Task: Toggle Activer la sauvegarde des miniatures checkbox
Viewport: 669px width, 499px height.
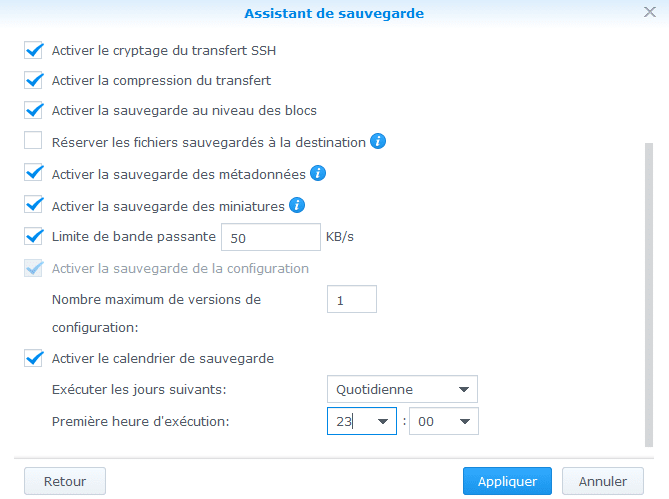Action: pyautogui.click(x=33, y=204)
